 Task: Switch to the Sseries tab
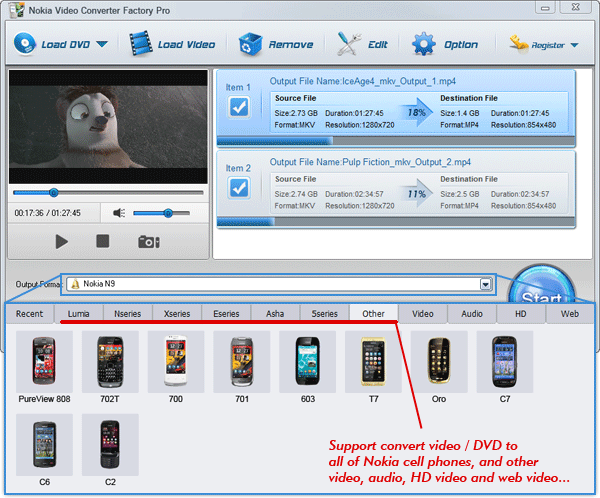(324, 314)
